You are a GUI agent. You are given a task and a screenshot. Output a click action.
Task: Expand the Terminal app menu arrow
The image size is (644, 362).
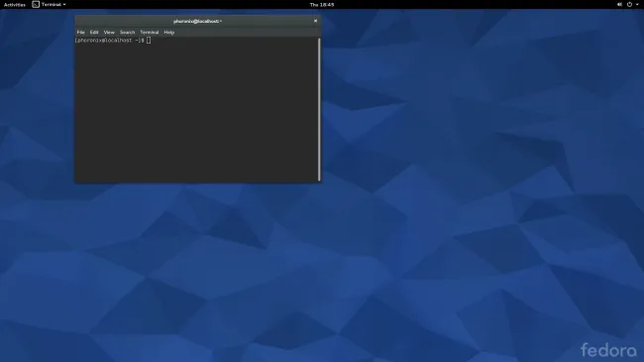pyautogui.click(x=64, y=5)
